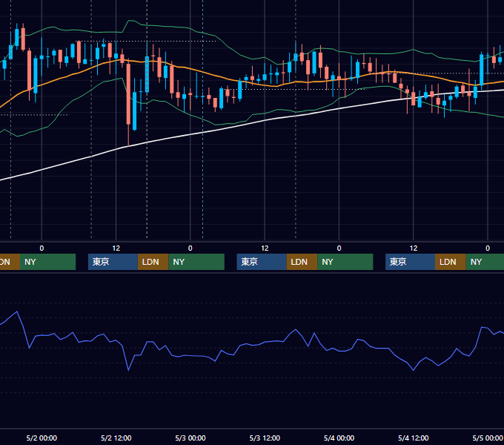The height and width of the screenshot is (445, 504).
Task: Click the 5/4 00:00 date label
Action: 339,438
